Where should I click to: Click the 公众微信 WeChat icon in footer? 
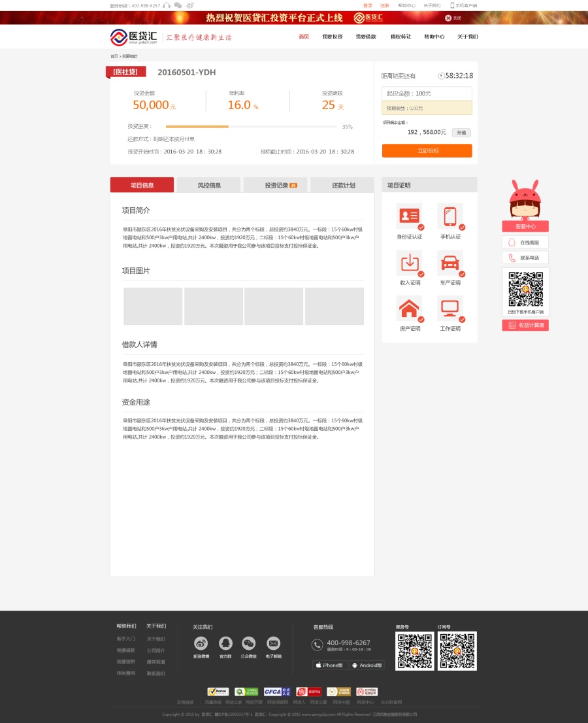click(248, 644)
